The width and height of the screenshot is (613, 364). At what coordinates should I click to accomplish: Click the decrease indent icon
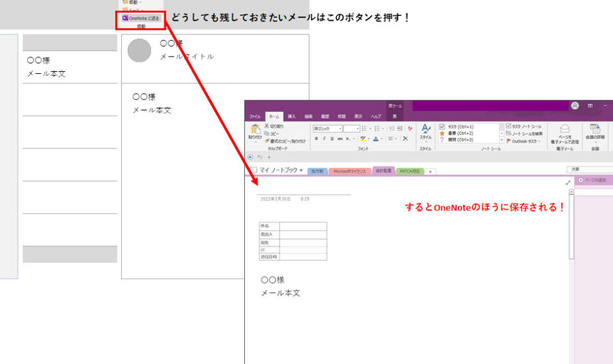(x=392, y=128)
